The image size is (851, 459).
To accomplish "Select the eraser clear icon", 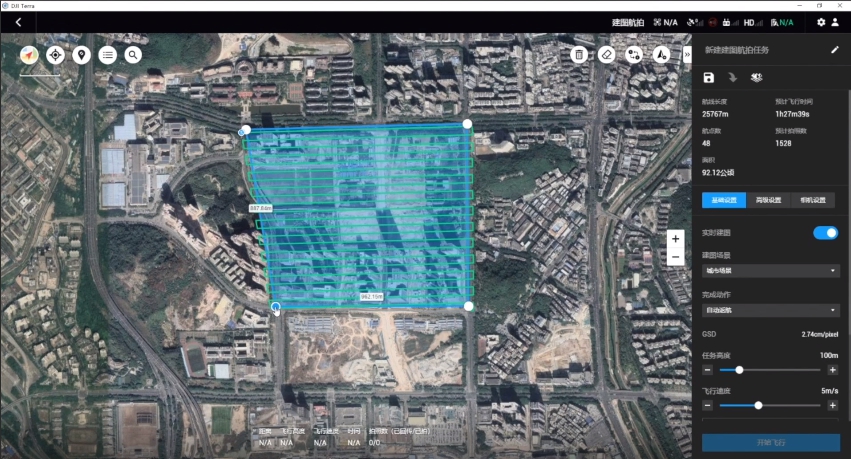I will [x=606, y=55].
